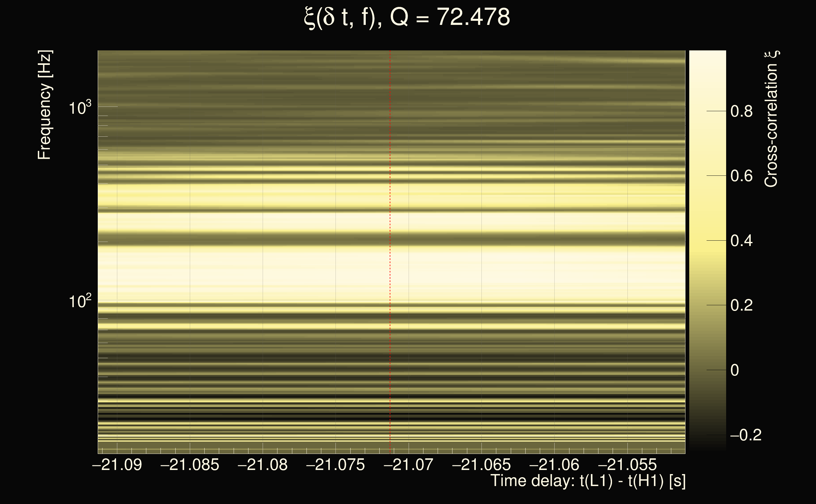Click the 0.6 tick on the colorbar
This screenshot has width=816, height=504.
click(x=741, y=176)
